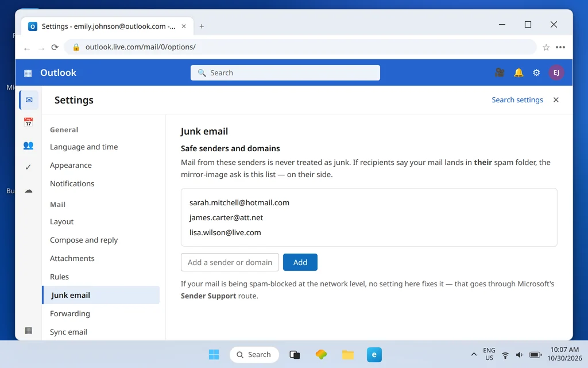The width and height of the screenshot is (588, 368).
Task: Click the Meet Now camera icon
Action: pyautogui.click(x=500, y=72)
